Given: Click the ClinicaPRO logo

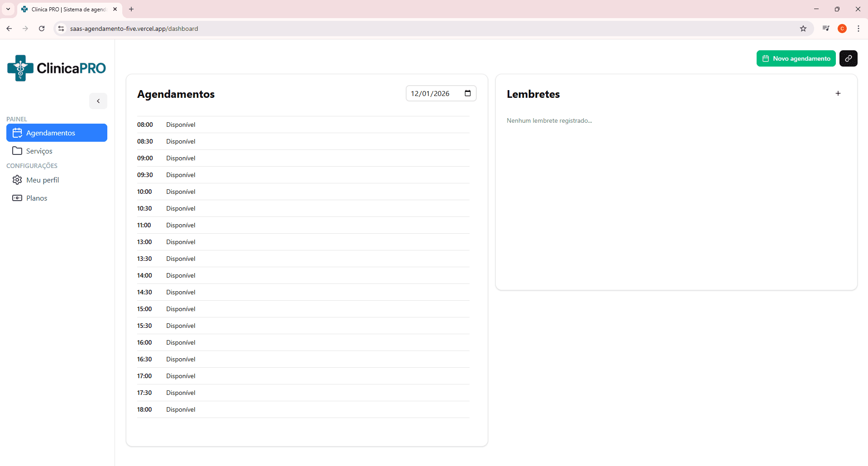Looking at the screenshot, I should pos(57,68).
